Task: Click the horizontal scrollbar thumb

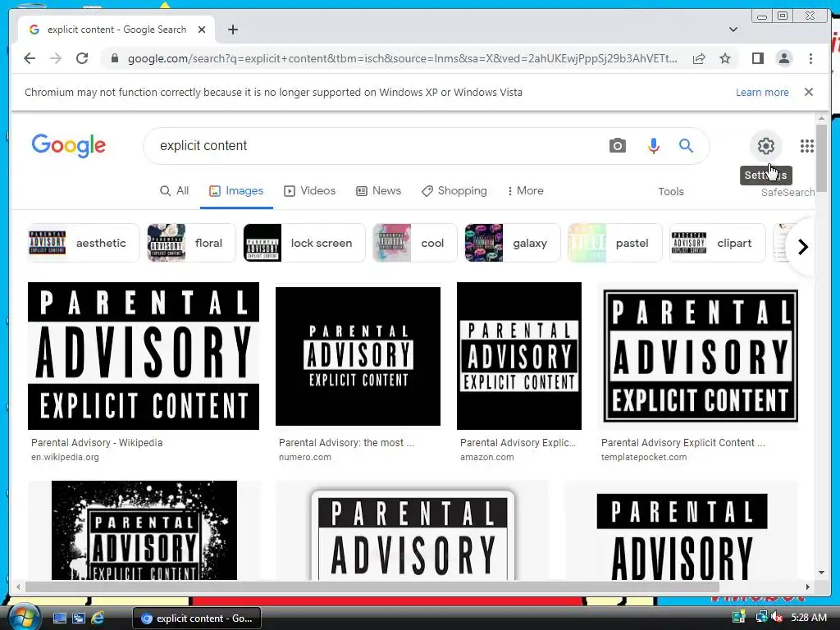Action: pyautogui.click(x=372, y=587)
